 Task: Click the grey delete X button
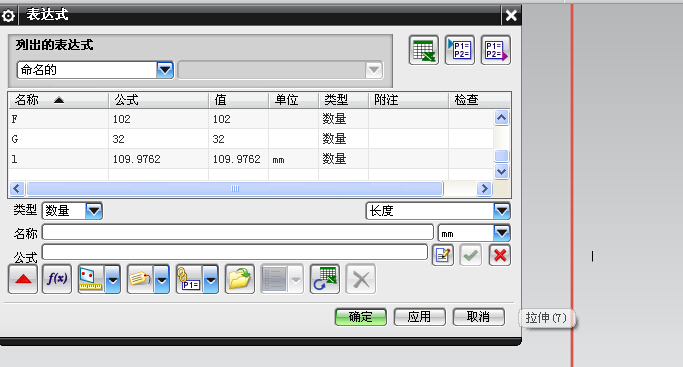click(x=361, y=279)
